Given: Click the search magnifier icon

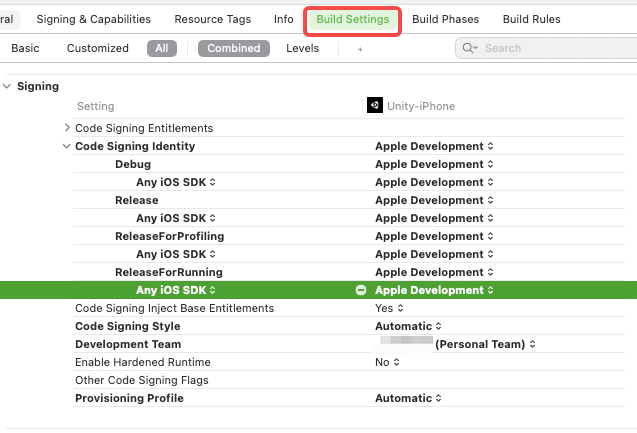Looking at the screenshot, I should click(x=469, y=48).
